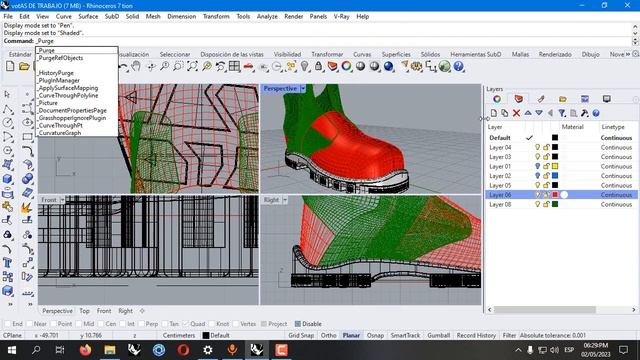Screen dimensions: 640x360
Task: Click the Move Layer Down triangle icon
Action: tap(539, 113)
